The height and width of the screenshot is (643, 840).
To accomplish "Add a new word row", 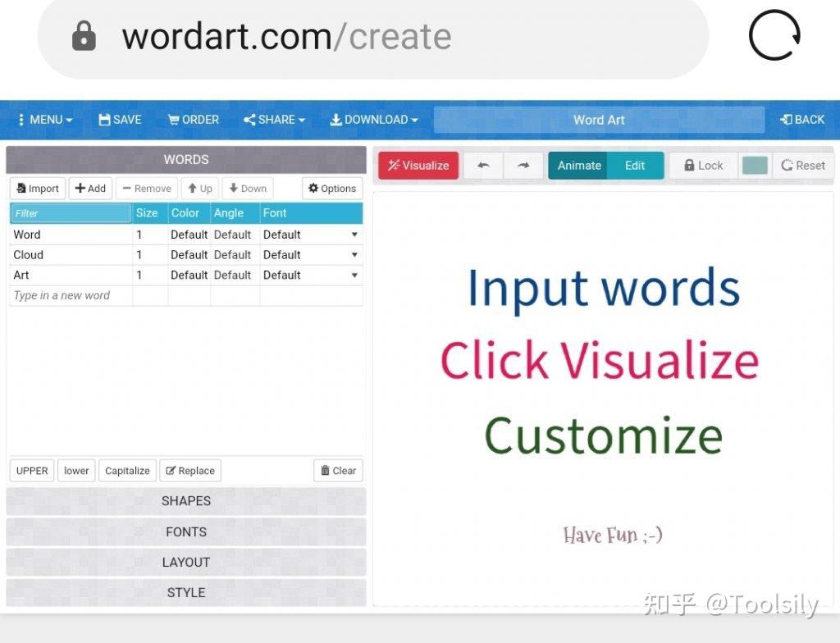I will [90, 188].
